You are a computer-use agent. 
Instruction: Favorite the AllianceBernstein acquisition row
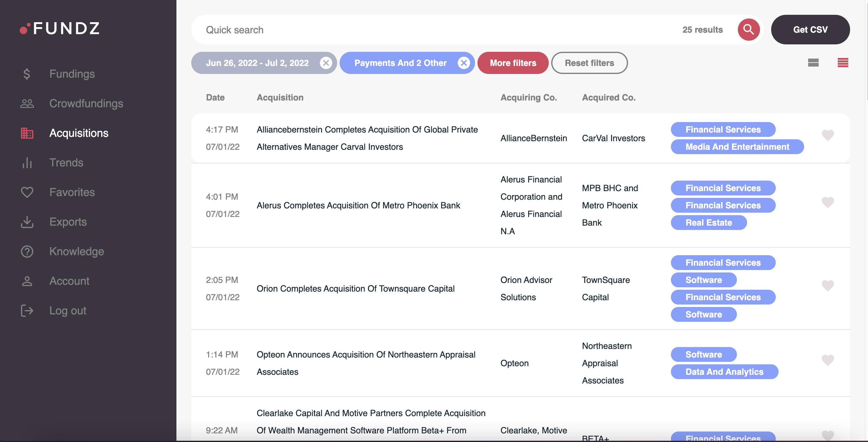[829, 135]
